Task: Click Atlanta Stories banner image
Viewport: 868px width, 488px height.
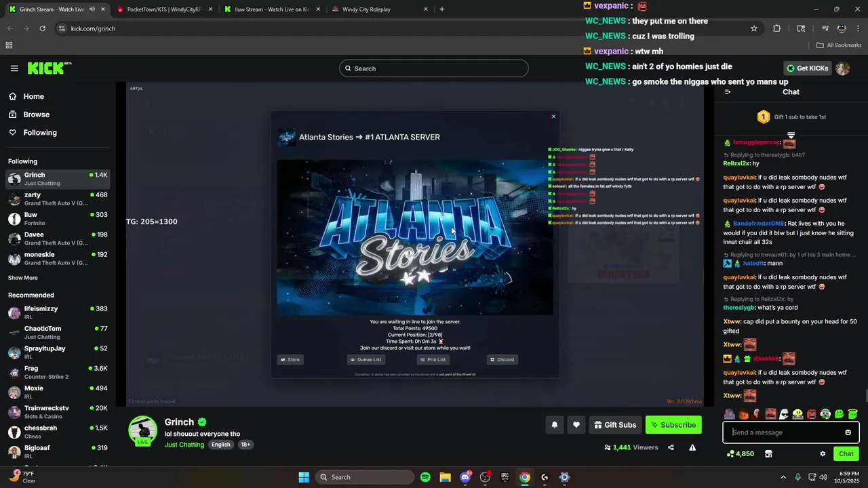Action: pyautogui.click(x=415, y=237)
